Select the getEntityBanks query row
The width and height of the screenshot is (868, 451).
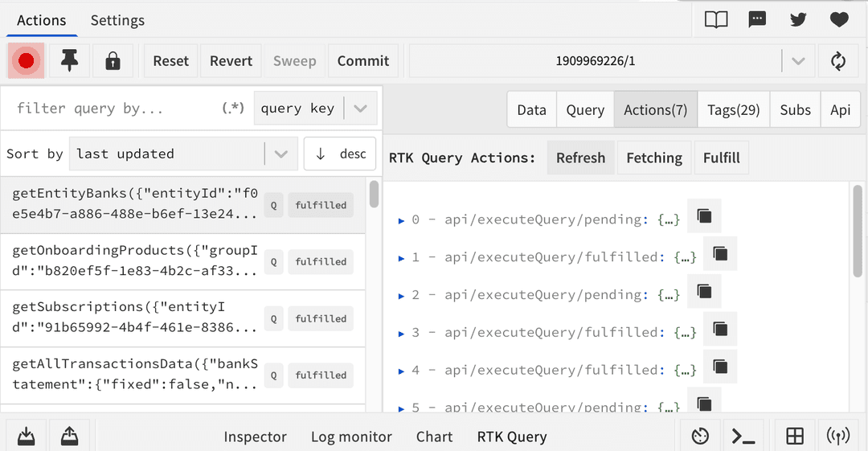pos(182,205)
